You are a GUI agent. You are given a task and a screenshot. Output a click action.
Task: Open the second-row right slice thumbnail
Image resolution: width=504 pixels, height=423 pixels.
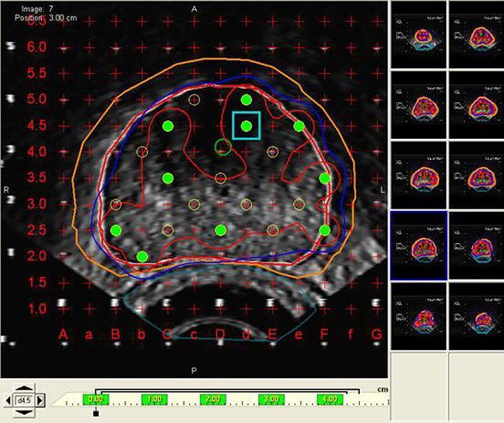pyautogui.click(x=476, y=105)
